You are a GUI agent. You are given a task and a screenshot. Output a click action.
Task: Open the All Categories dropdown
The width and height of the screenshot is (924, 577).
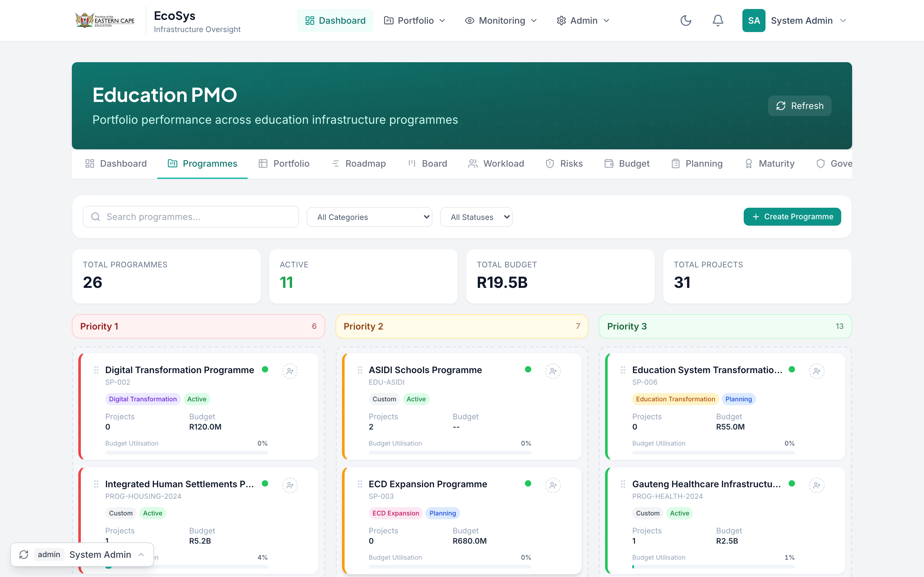coord(369,217)
